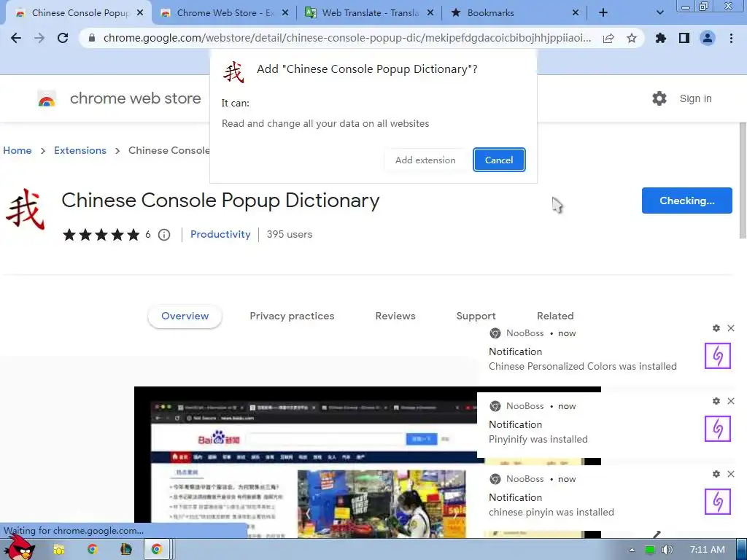Open the share page icon in address bar
The height and width of the screenshot is (560, 747).
[608, 38]
